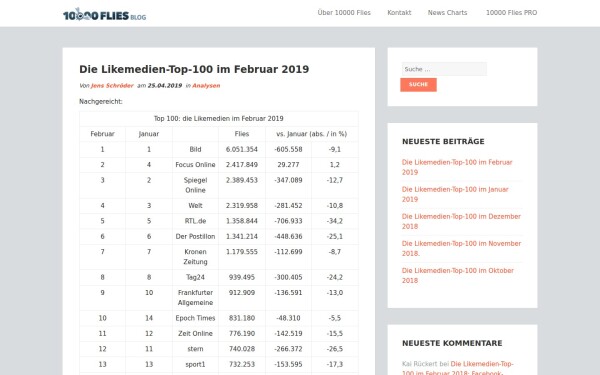
Task: Click the value 2.319.958
Action: click(x=242, y=206)
